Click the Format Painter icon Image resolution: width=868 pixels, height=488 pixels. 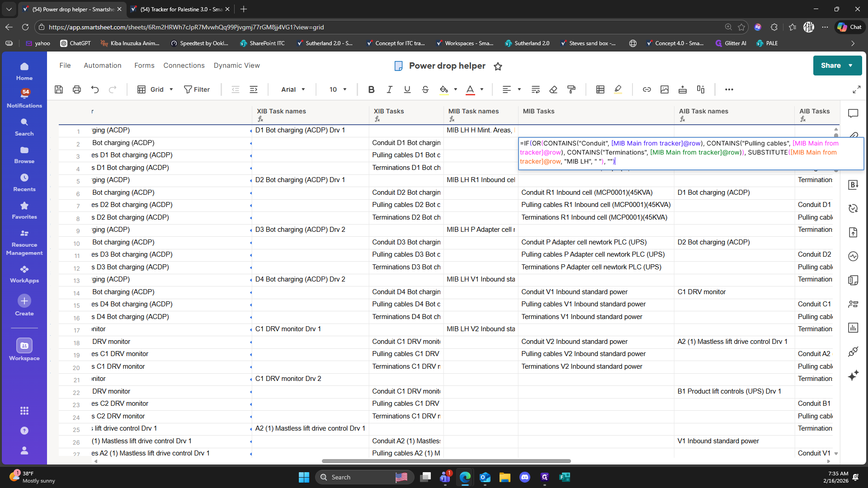coord(571,89)
